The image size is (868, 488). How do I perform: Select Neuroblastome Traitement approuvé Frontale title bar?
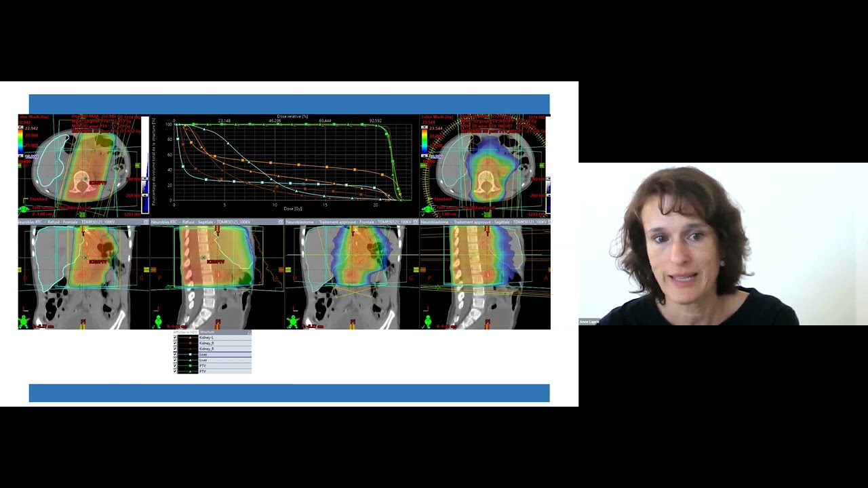351,222
